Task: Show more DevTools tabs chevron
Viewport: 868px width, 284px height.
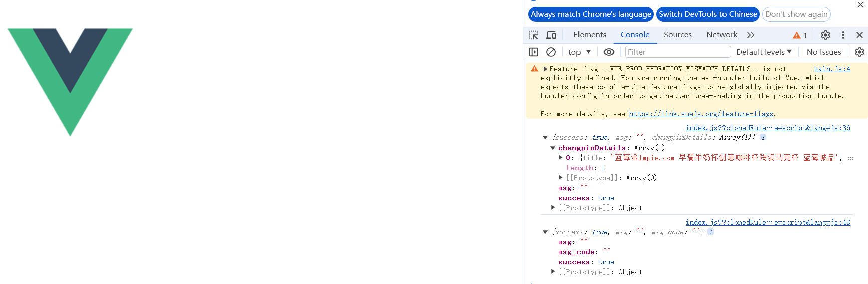Action: [x=751, y=35]
